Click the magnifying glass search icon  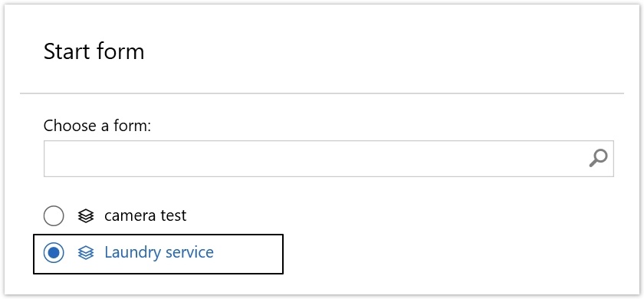[x=598, y=159]
